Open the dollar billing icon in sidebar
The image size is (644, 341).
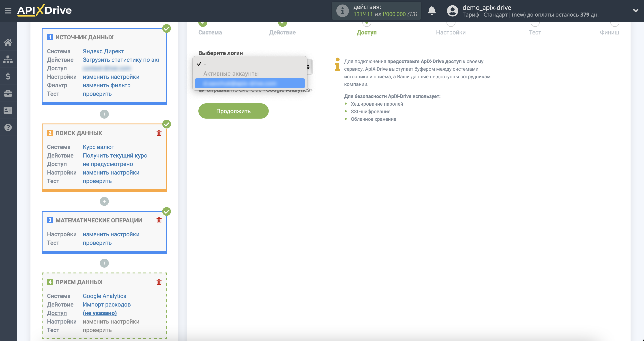click(8, 76)
